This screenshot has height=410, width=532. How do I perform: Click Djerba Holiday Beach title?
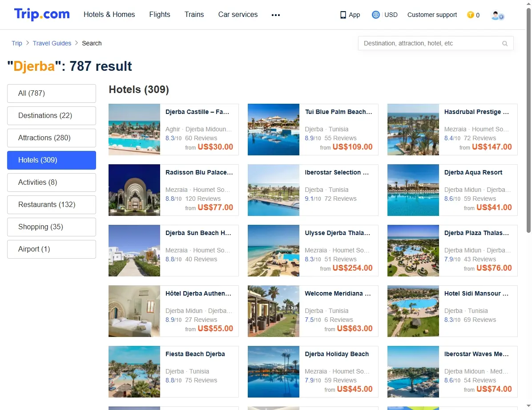[x=337, y=354]
